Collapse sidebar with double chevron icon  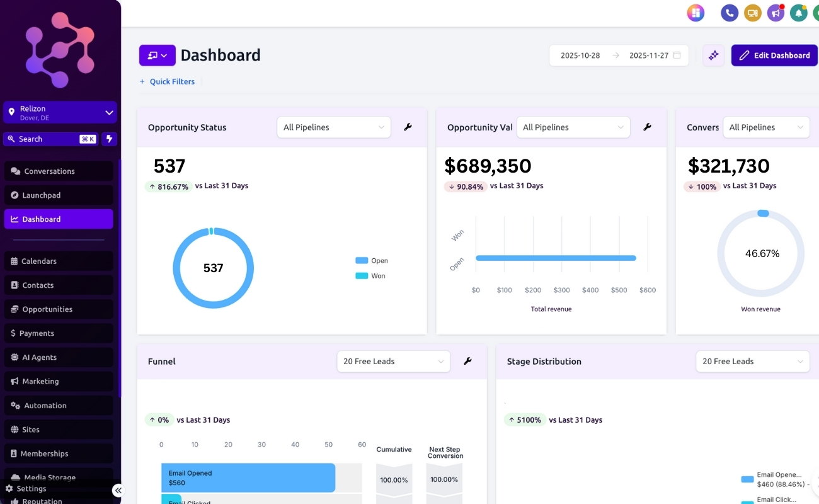click(x=118, y=490)
